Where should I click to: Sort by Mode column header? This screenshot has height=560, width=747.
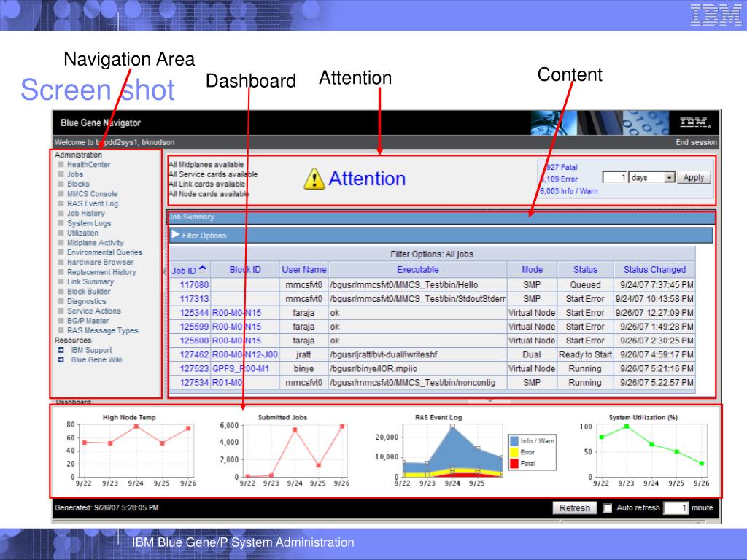tap(532, 270)
